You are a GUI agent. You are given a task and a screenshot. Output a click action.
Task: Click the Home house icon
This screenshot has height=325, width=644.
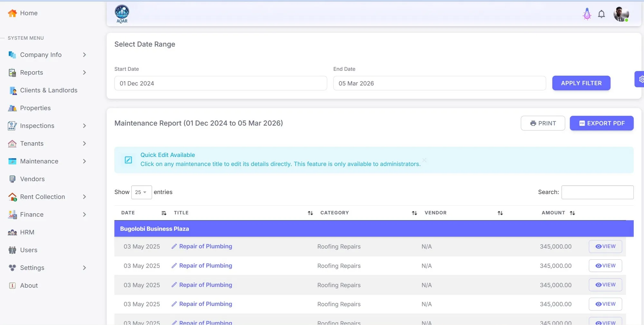[x=12, y=13]
